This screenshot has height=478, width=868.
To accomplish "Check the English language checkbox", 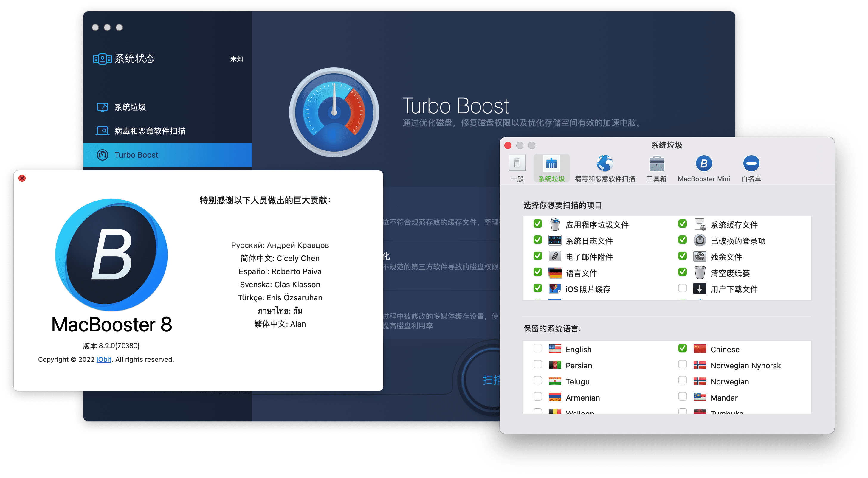I will (537, 348).
